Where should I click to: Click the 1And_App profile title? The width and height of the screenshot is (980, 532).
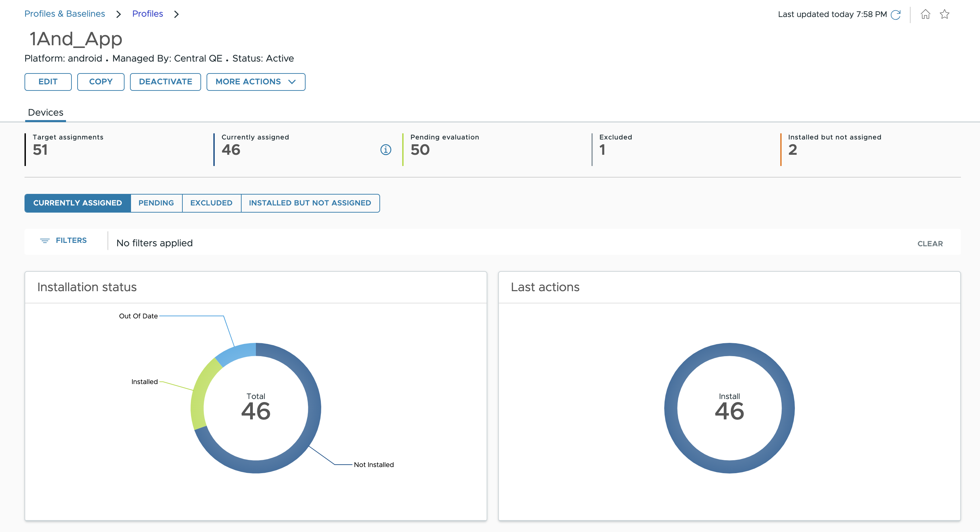[x=76, y=39]
